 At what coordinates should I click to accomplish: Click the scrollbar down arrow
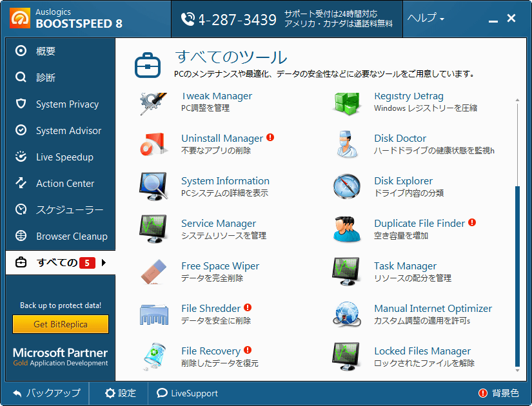coord(517,371)
